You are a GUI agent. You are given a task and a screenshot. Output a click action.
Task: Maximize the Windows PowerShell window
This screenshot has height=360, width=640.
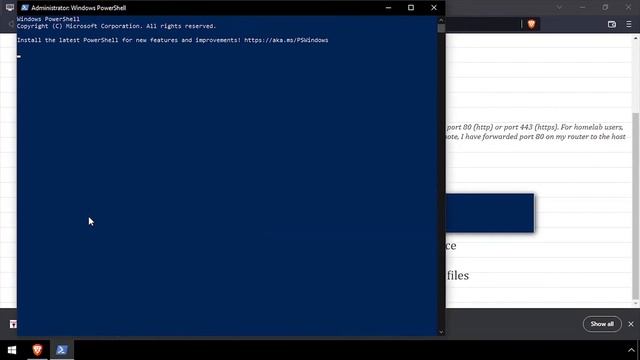point(411,8)
